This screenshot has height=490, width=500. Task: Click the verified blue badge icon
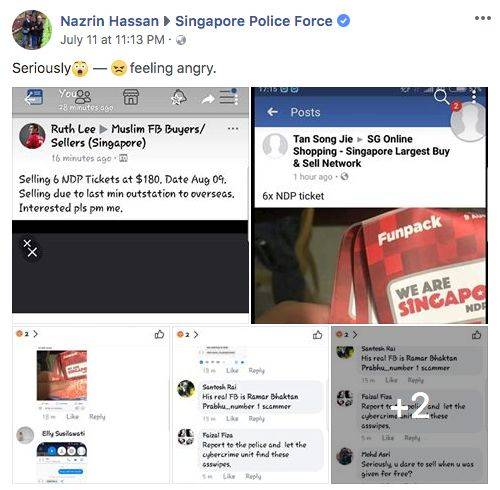(x=343, y=21)
